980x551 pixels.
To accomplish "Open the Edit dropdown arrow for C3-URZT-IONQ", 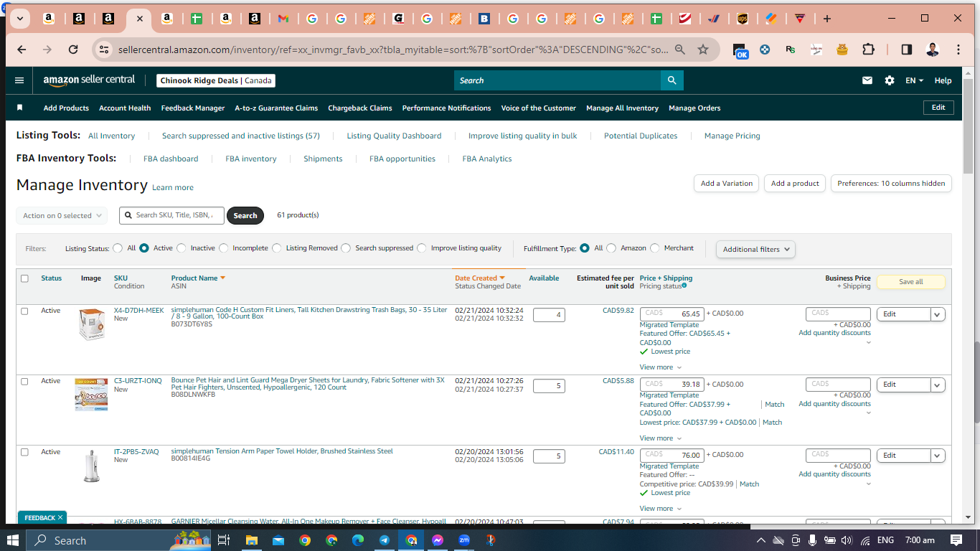I will click(x=938, y=385).
